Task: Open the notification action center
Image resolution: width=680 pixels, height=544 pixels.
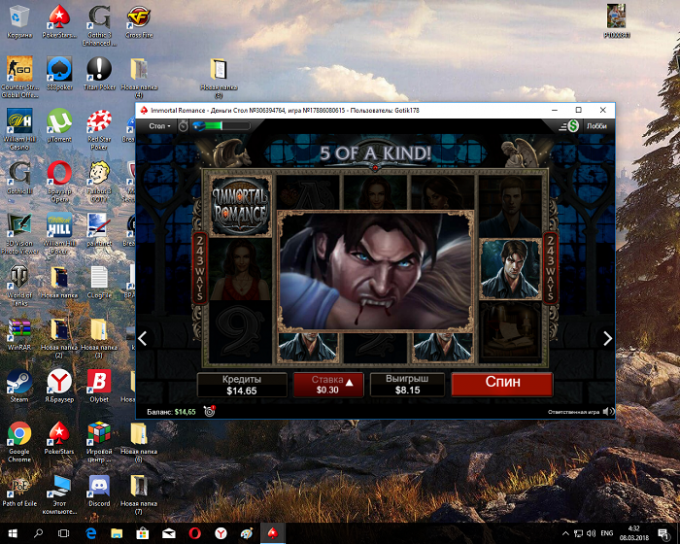Action: point(664,533)
